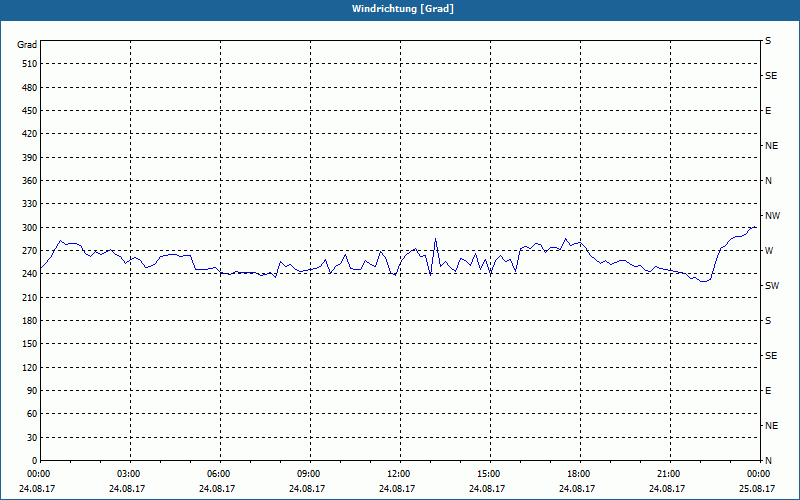Pick the 60 tick label on the left axis
The image size is (800, 500).
(32, 414)
